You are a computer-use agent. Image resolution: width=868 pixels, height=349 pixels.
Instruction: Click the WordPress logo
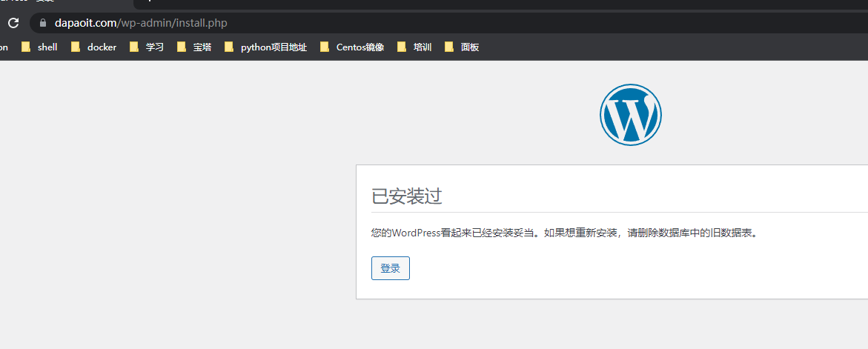[x=631, y=115]
